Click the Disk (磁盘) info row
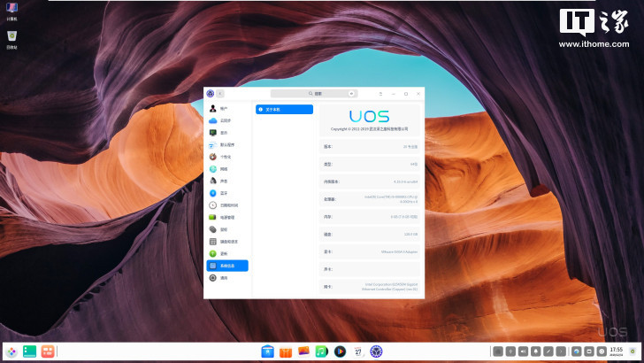Viewport: 644px width, 363px height. pos(370,235)
